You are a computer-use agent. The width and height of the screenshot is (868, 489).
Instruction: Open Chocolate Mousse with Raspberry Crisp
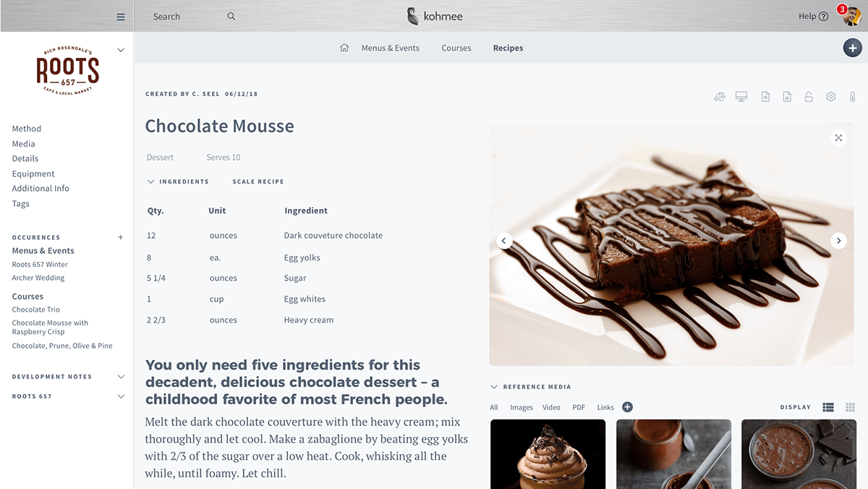point(50,328)
